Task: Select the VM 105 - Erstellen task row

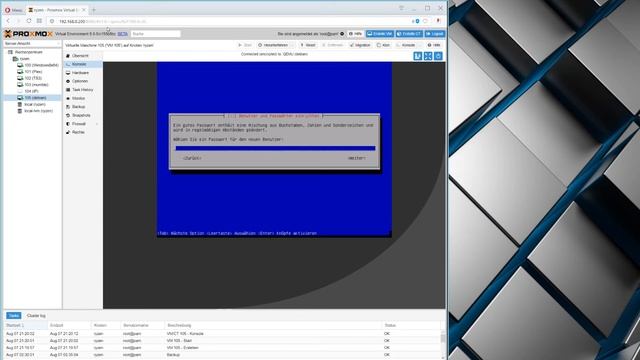Action: click(222, 348)
